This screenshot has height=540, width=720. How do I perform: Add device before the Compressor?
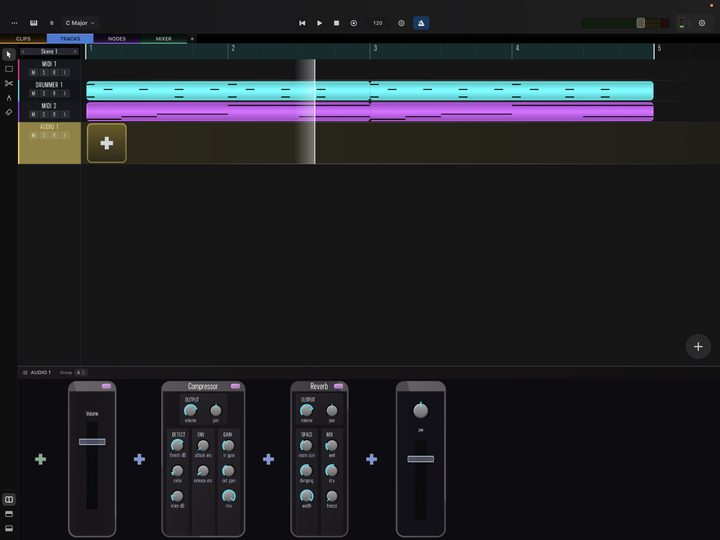tap(139, 459)
